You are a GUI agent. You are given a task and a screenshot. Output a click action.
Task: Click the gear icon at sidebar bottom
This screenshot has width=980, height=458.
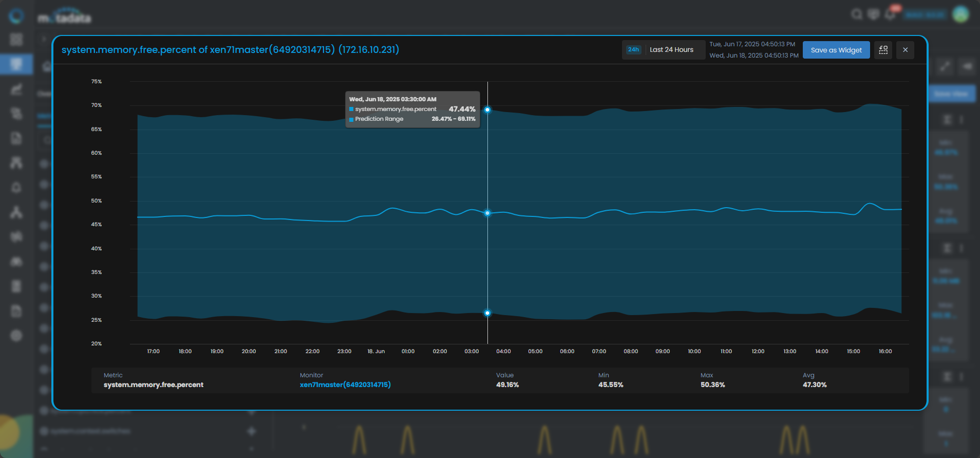16,336
